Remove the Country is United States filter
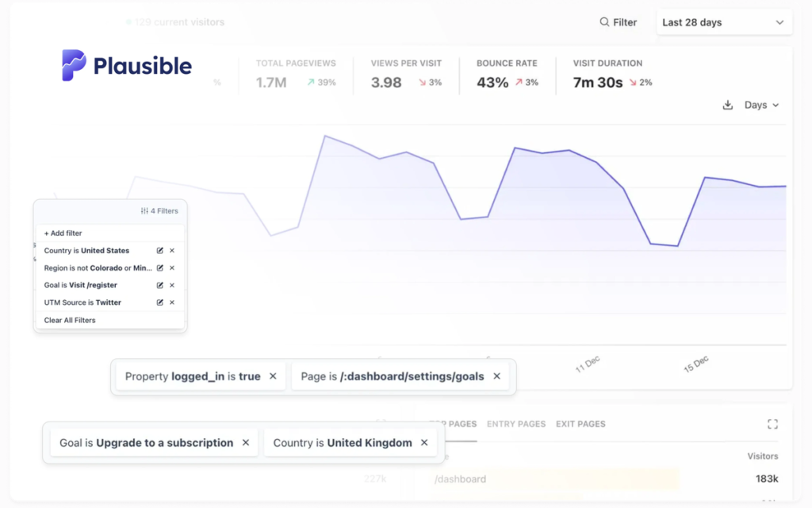The width and height of the screenshot is (812, 508). pos(172,250)
